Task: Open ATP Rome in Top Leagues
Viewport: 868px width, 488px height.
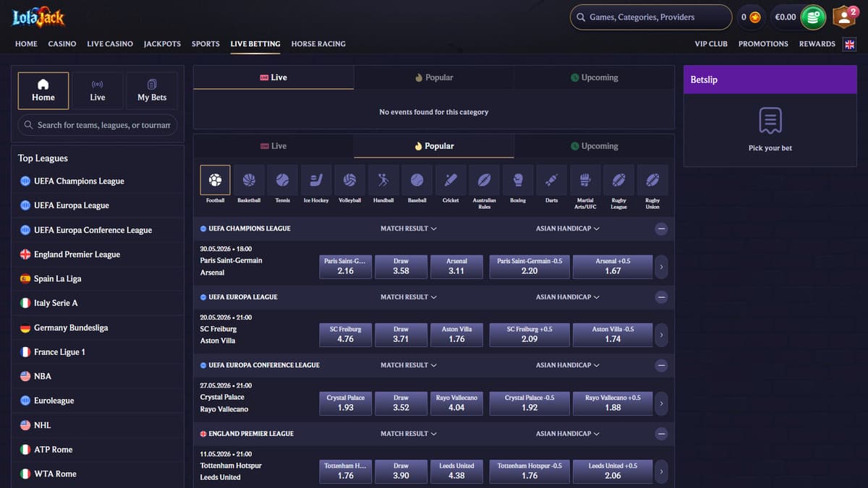Action: pos(98,450)
